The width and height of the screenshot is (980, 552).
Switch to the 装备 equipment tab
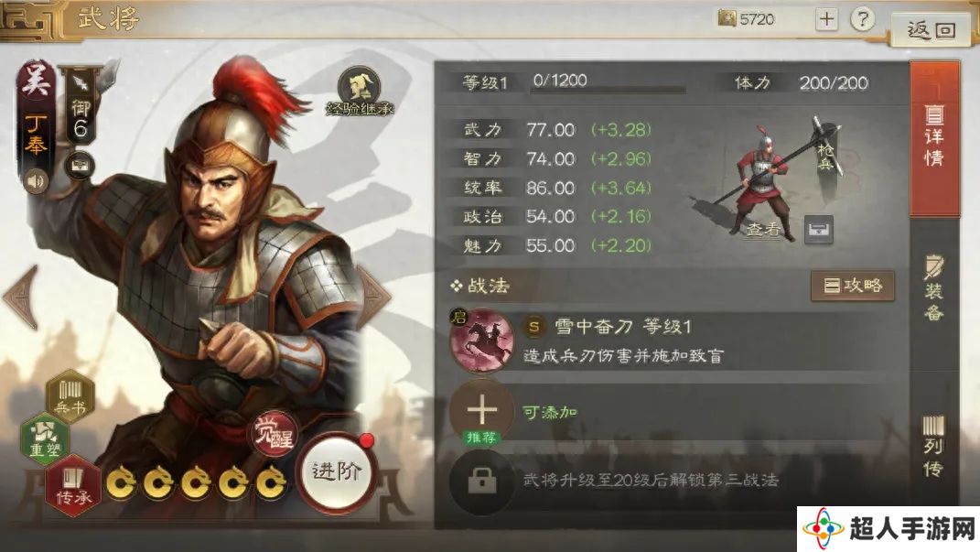(x=933, y=288)
